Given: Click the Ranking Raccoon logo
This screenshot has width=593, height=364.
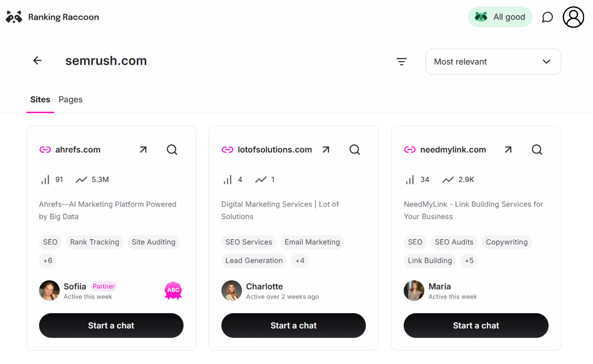Looking at the screenshot, I should tap(52, 17).
